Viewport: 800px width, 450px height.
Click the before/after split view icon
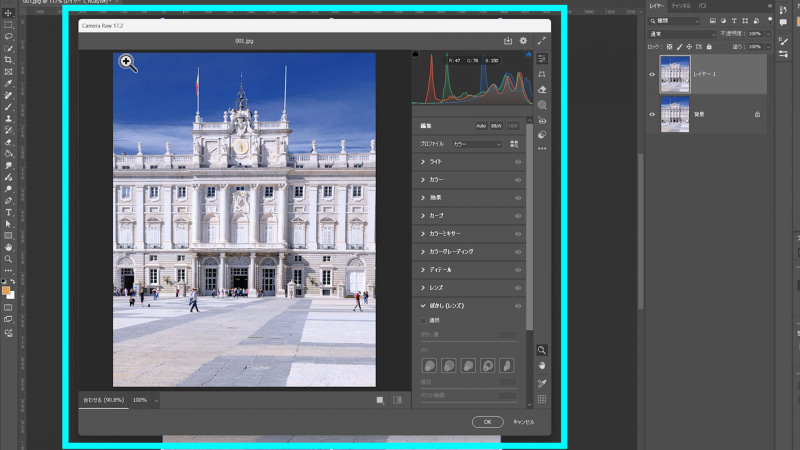point(397,400)
